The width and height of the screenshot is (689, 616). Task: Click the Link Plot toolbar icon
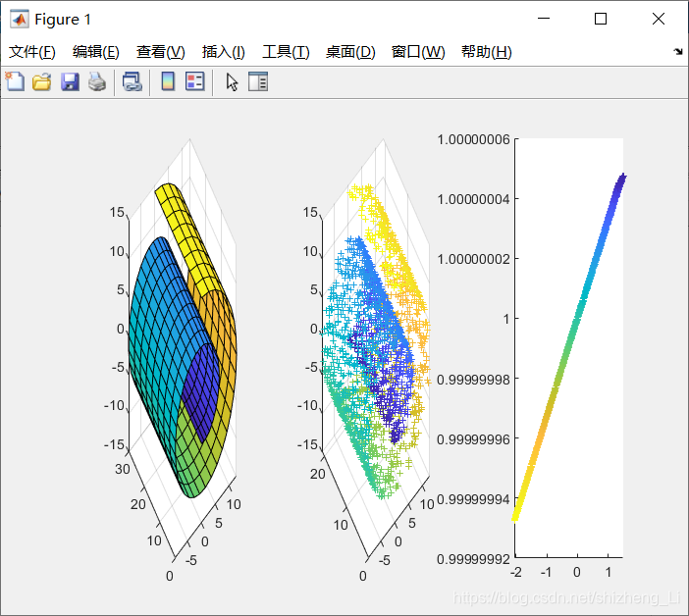[132, 82]
